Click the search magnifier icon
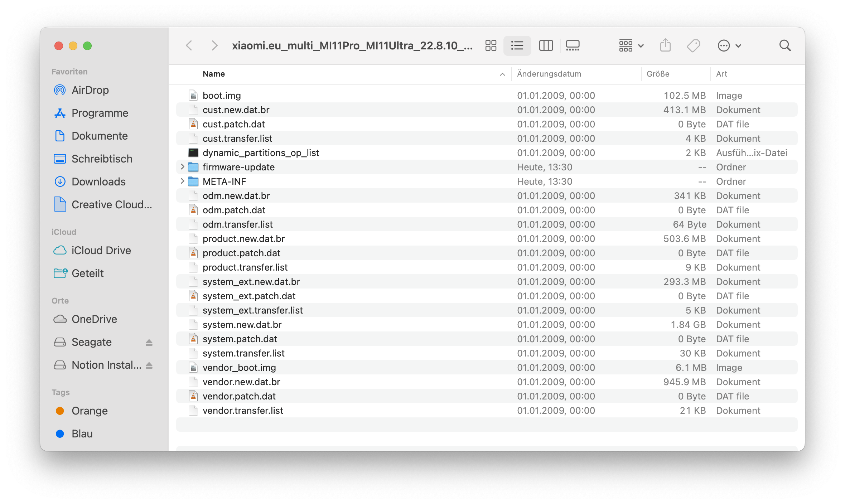Viewport: 845px width, 504px height. point(785,45)
